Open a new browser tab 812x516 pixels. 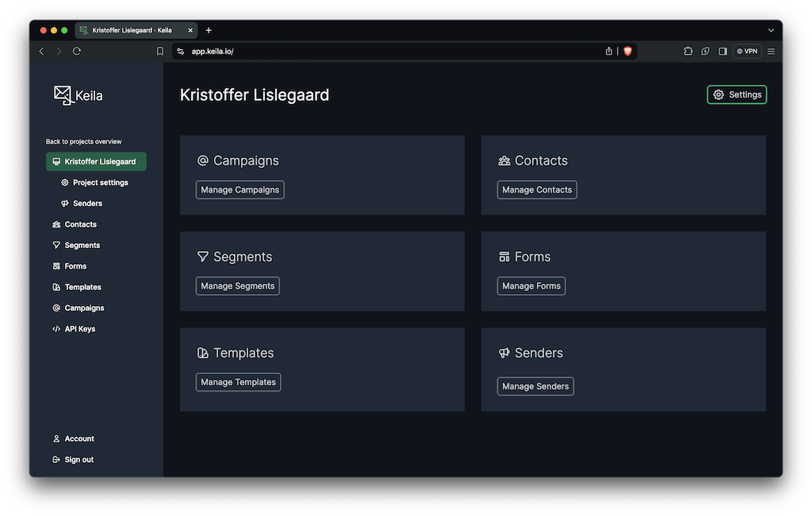pyautogui.click(x=209, y=30)
